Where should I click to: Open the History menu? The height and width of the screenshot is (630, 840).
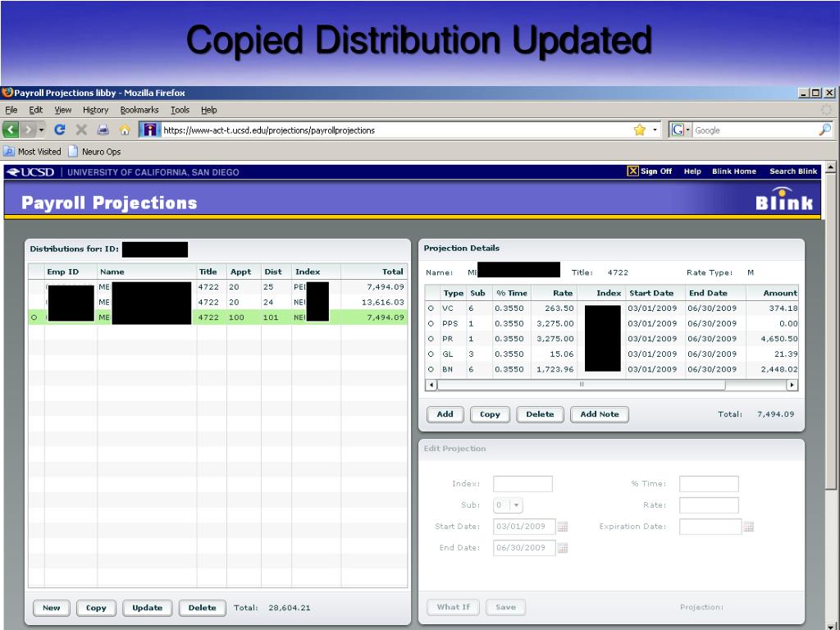[x=95, y=110]
